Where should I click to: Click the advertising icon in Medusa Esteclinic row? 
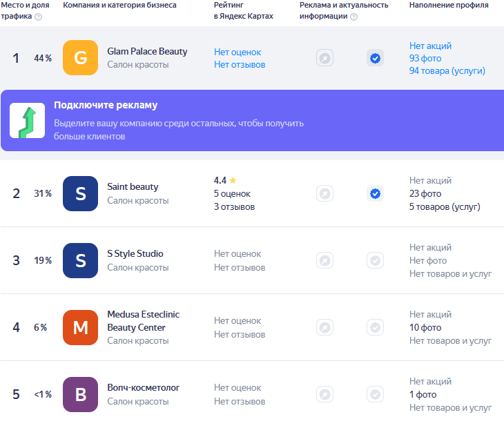tap(324, 327)
